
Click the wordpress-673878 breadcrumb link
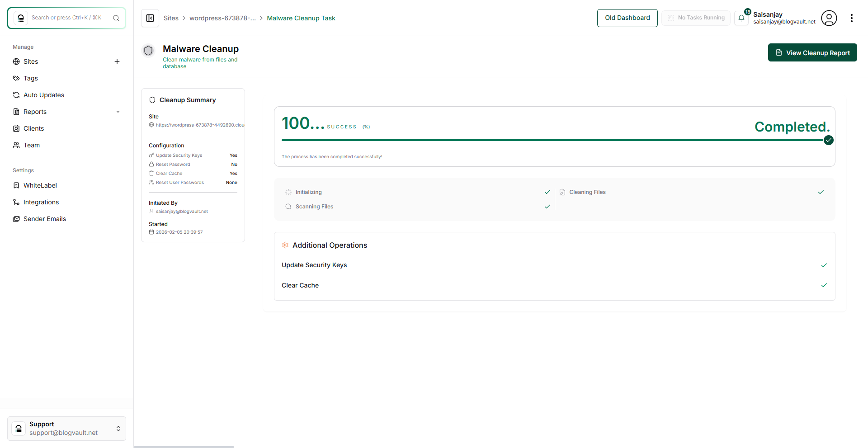[222, 18]
